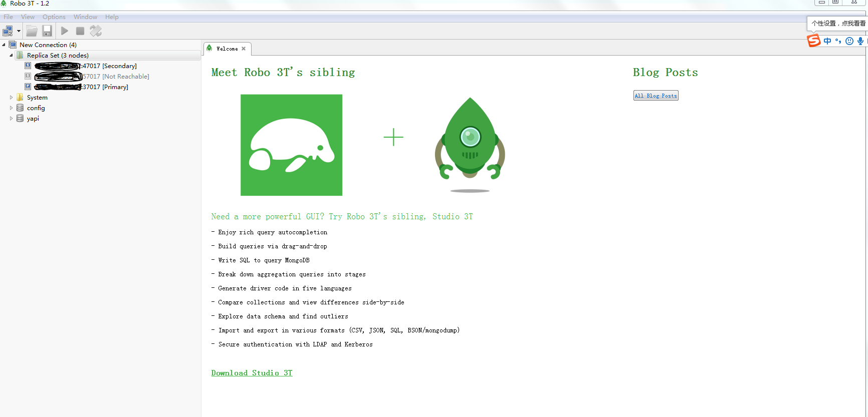Screen dimensions: 868x417
Task: Click the Studio 3T green mascot logo
Action: 291,145
